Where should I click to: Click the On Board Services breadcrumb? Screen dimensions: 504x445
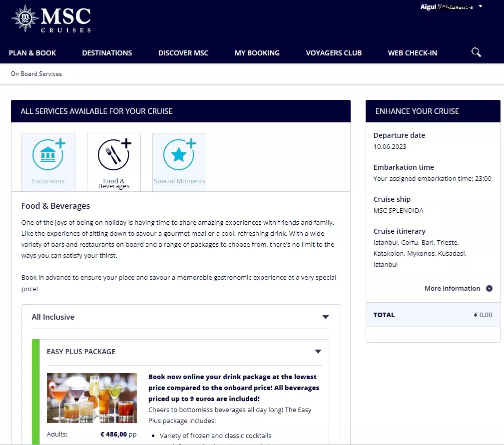tap(36, 74)
